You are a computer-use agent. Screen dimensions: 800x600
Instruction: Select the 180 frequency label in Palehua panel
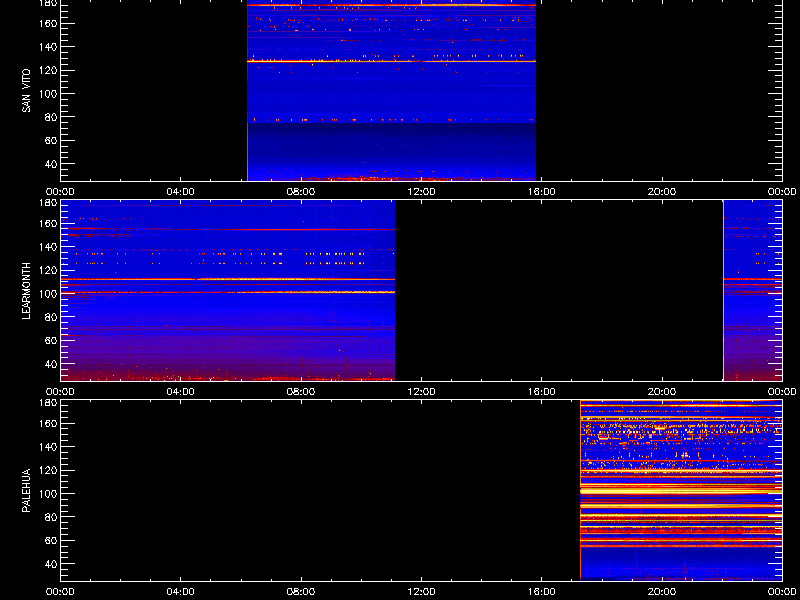tap(49, 403)
